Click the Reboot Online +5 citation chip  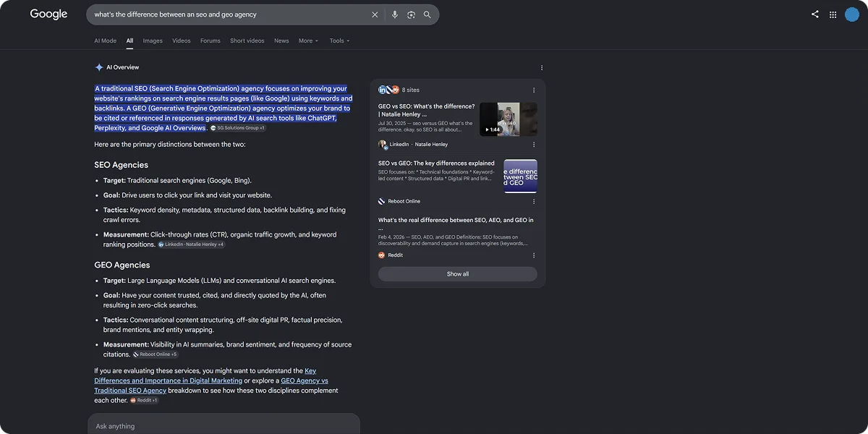tap(156, 354)
